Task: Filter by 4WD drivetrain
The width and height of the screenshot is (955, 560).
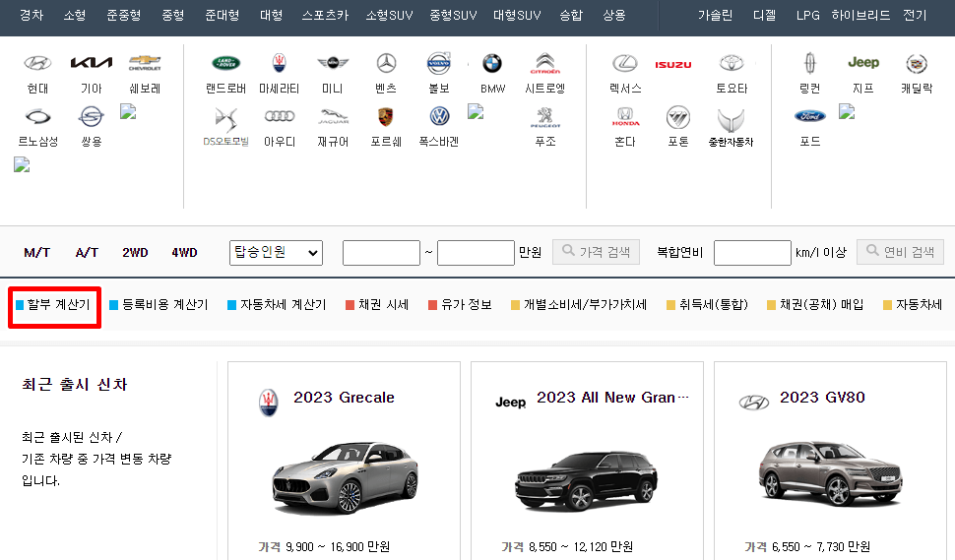Action: [x=184, y=253]
